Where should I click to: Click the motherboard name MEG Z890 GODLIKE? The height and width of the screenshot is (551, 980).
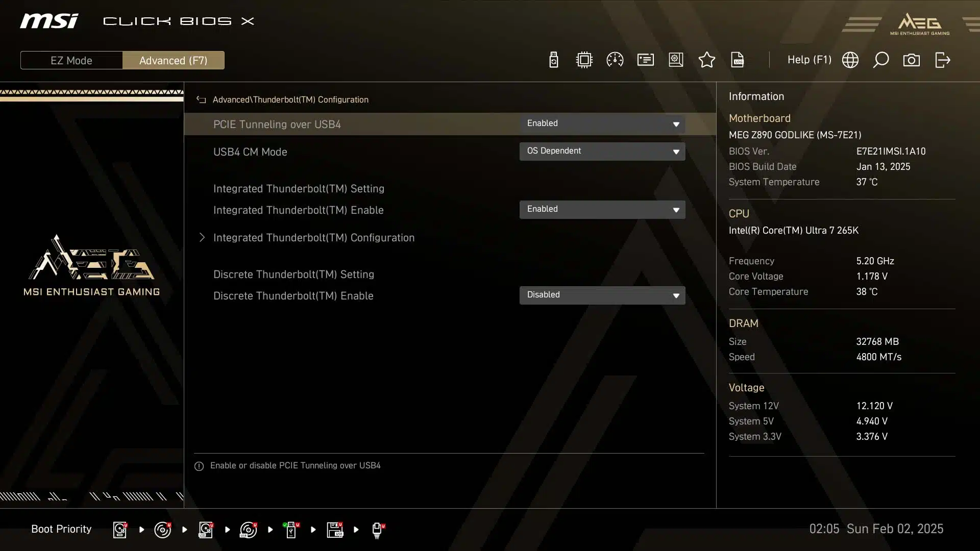[x=795, y=135]
